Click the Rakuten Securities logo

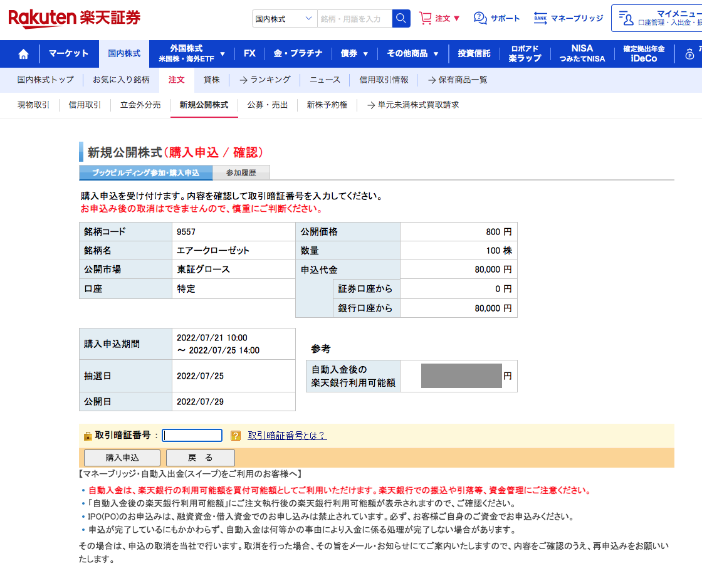coord(75,18)
